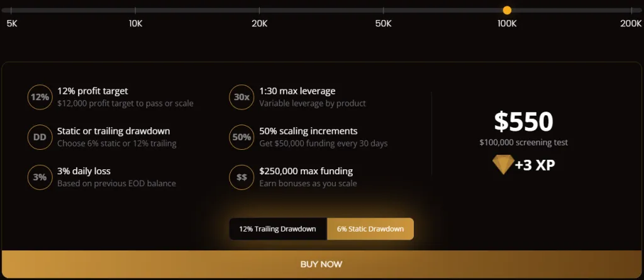Click the orange slider handle at 100K

(507, 10)
